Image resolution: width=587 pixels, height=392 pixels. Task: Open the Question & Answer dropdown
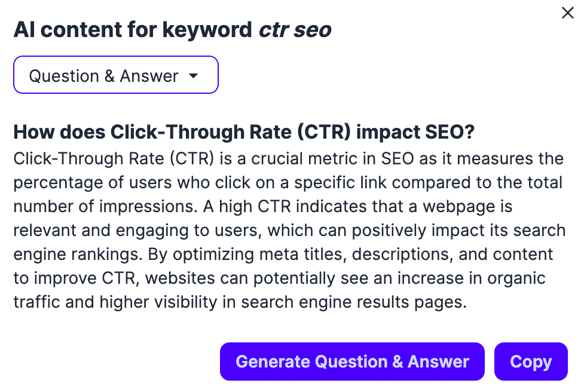pos(115,76)
